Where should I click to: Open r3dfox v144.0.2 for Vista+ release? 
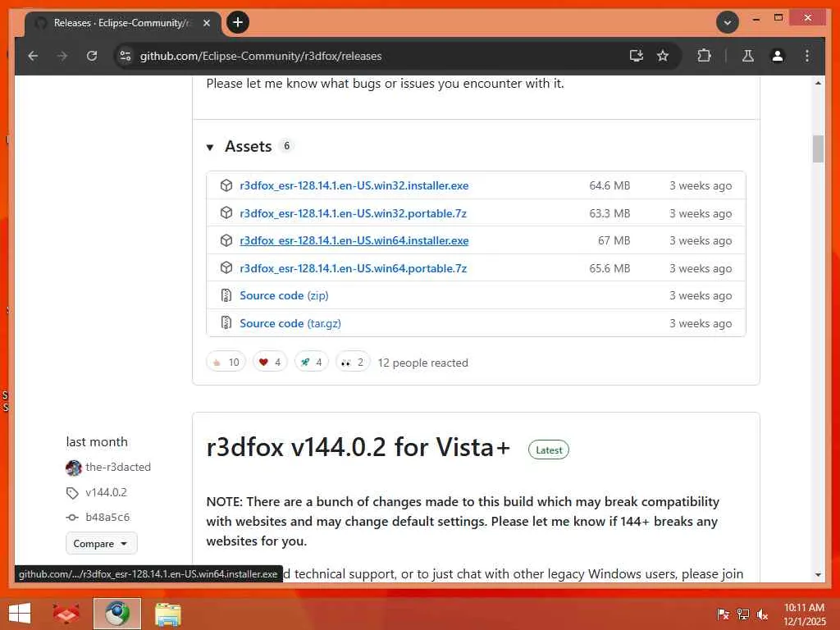coord(358,447)
